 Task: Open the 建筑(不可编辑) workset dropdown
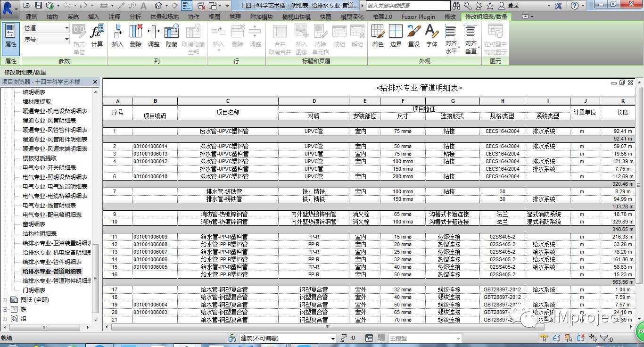point(288,339)
